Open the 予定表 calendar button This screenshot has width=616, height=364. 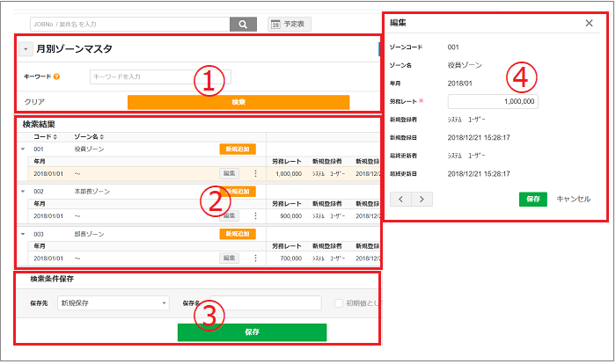coord(290,25)
